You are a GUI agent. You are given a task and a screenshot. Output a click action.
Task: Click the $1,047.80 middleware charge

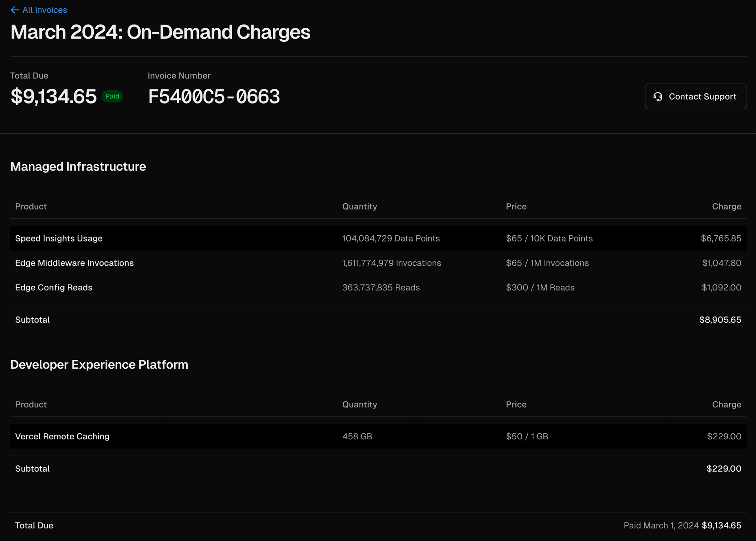pyautogui.click(x=721, y=263)
